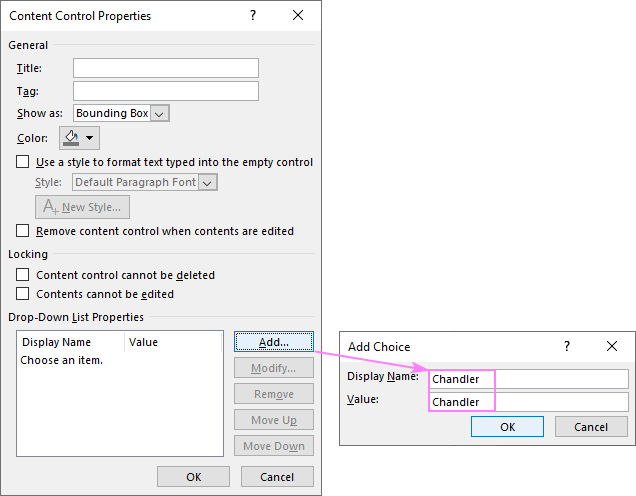The width and height of the screenshot is (636, 496).
Task: Click the Title input field
Action: (x=165, y=68)
